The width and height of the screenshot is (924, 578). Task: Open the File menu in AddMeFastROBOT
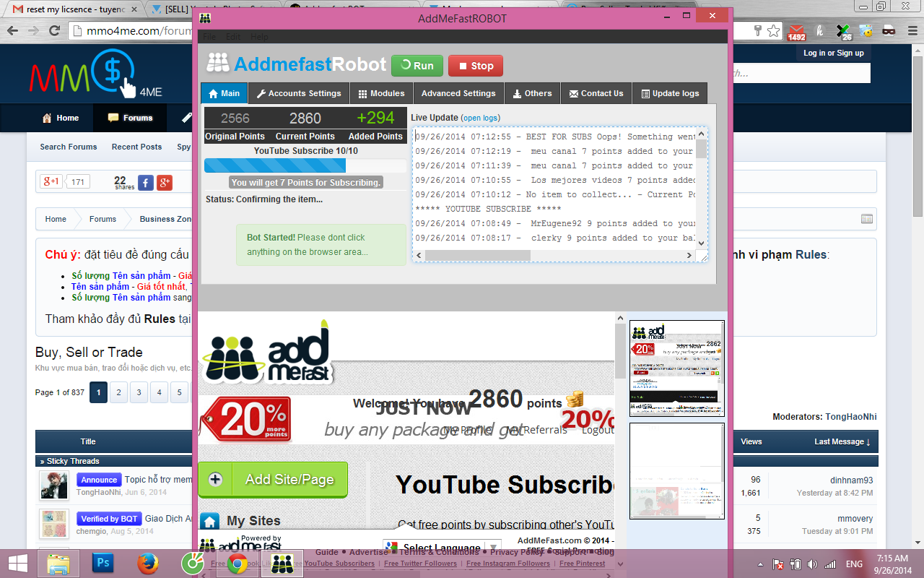tap(209, 37)
